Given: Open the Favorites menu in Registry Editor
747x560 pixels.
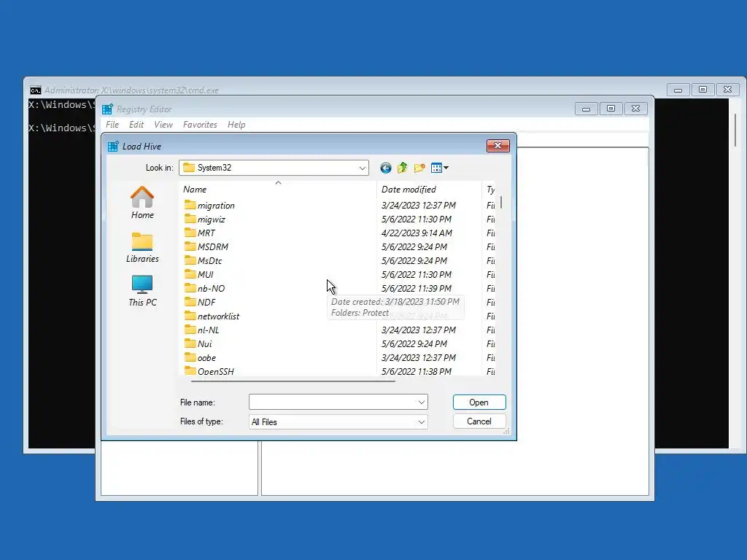Looking at the screenshot, I should 200,125.
